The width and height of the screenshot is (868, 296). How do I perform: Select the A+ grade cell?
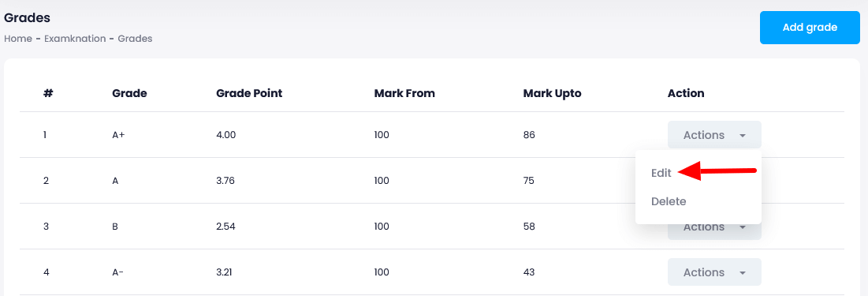tap(118, 135)
